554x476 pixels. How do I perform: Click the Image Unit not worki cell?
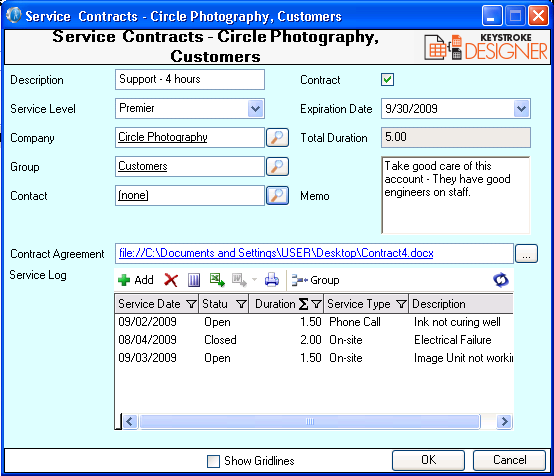464,358
